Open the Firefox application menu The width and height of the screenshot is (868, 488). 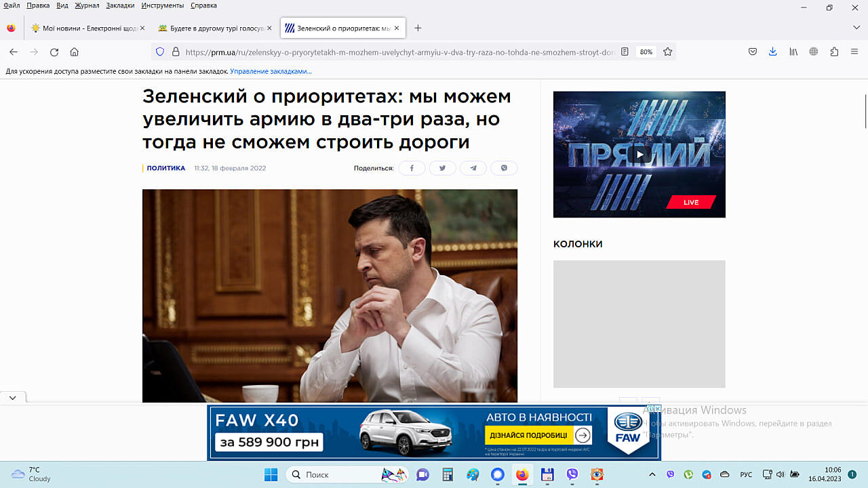pos(854,52)
